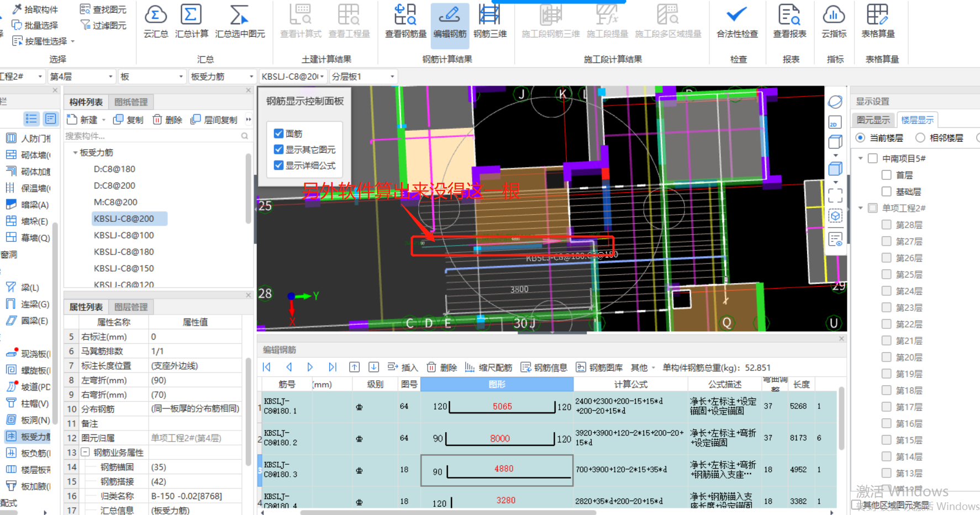The height and width of the screenshot is (515, 980).
Task: Open 板 component type dropdown
Action: click(x=152, y=76)
